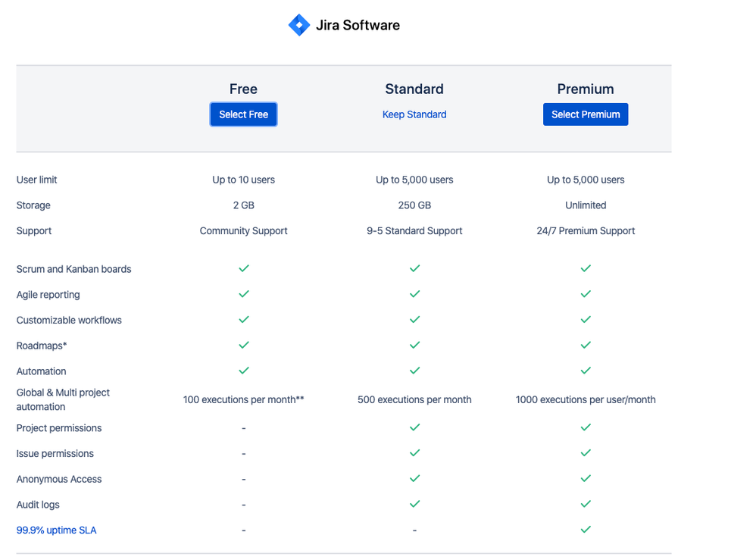Click the Standard checkmark for Anonymous Access
The image size is (756, 560).
point(414,478)
